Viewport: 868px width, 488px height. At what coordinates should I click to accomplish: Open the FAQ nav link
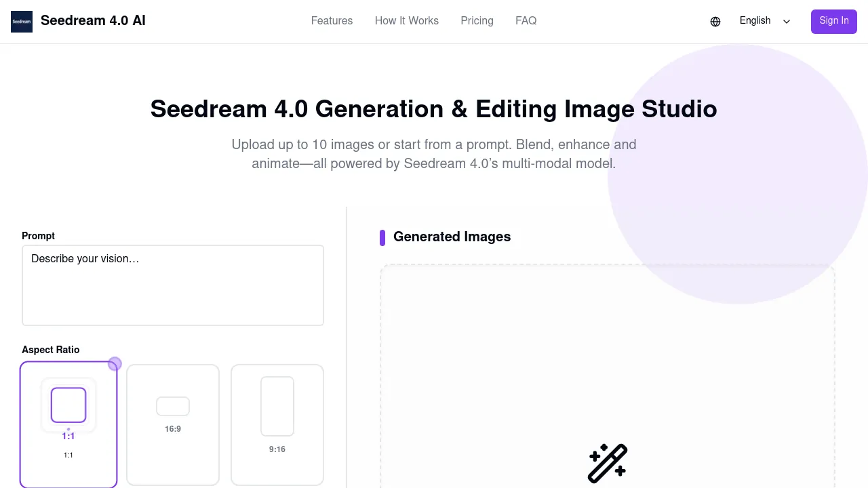tap(526, 21)
